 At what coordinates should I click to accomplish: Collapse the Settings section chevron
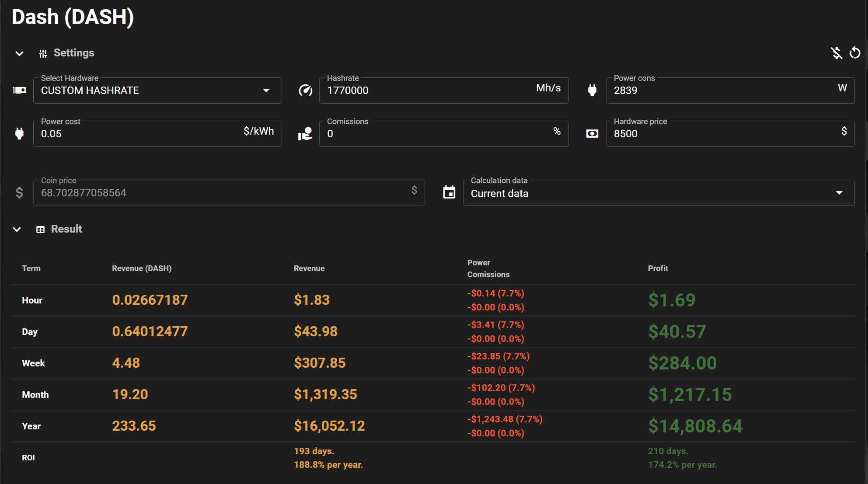(x=19, y=53)
